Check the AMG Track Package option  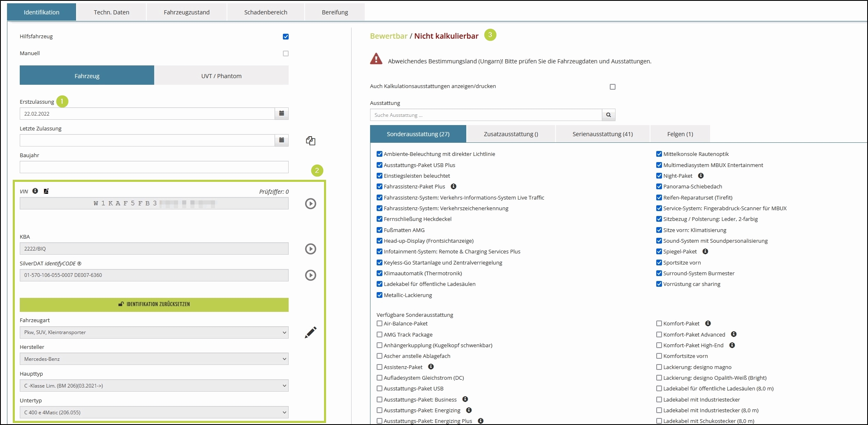[380, 334]
